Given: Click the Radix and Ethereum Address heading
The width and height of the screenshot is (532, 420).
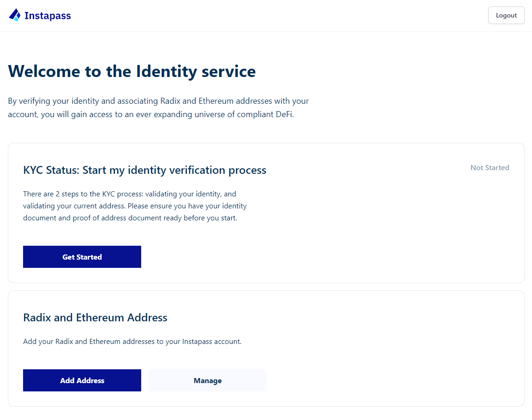Looking at the screenshot, I should click(95, 317).
